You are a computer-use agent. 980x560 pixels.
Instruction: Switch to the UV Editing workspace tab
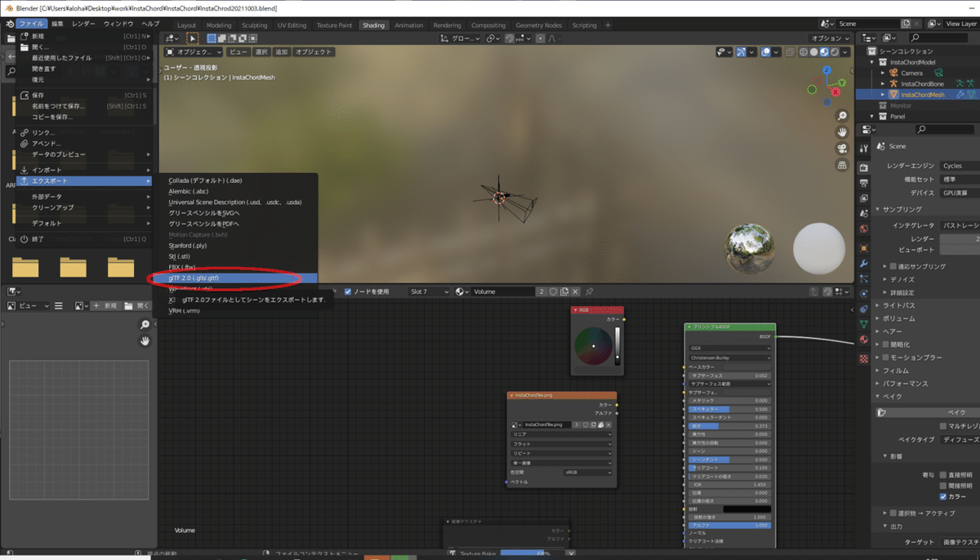[x=292, y=25]
